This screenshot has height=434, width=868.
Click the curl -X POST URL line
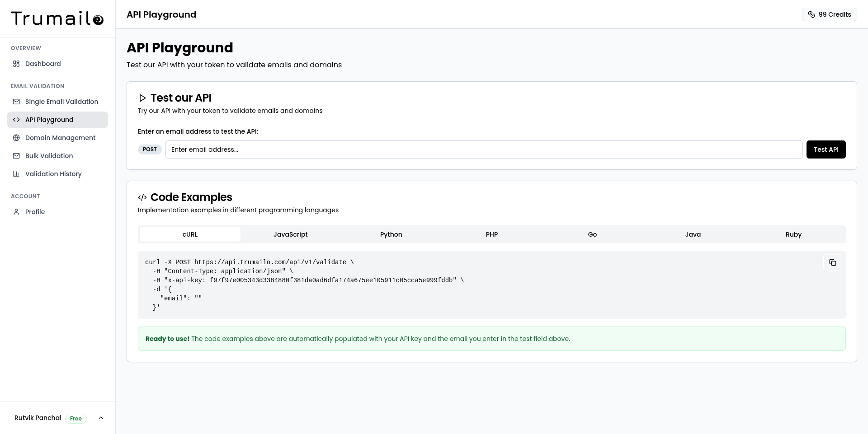pos(250,262)
